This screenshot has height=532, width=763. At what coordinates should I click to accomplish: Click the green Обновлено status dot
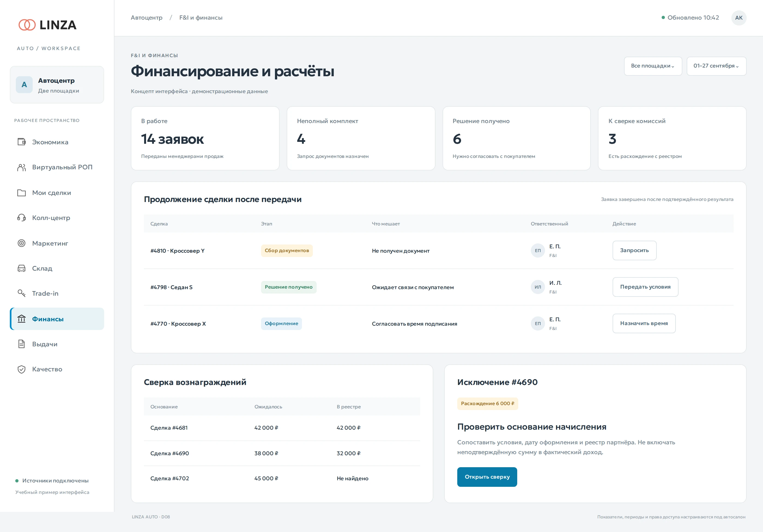pos(663,18)
